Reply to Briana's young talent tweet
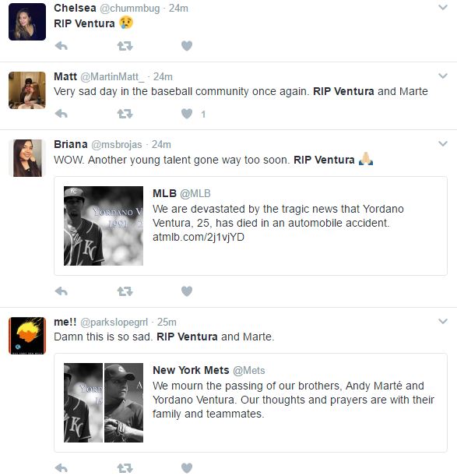This screenshot has width=457, height=476. (62, 291)
